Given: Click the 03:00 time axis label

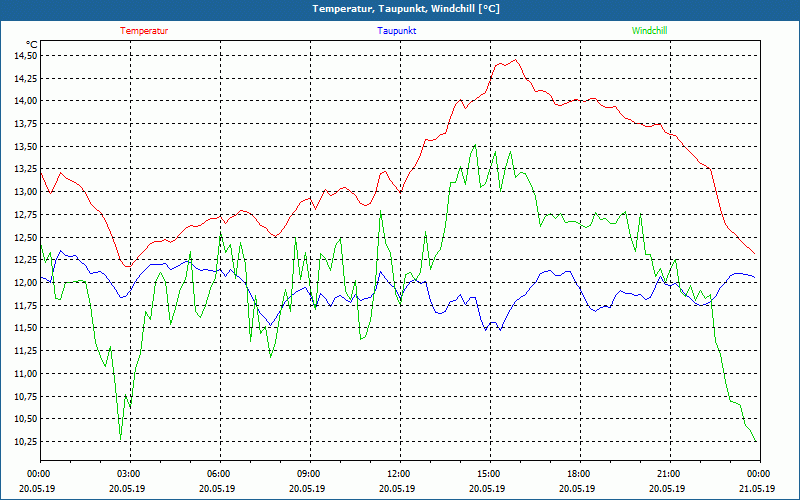Looking at the screenshot, I should coord(130,474).
